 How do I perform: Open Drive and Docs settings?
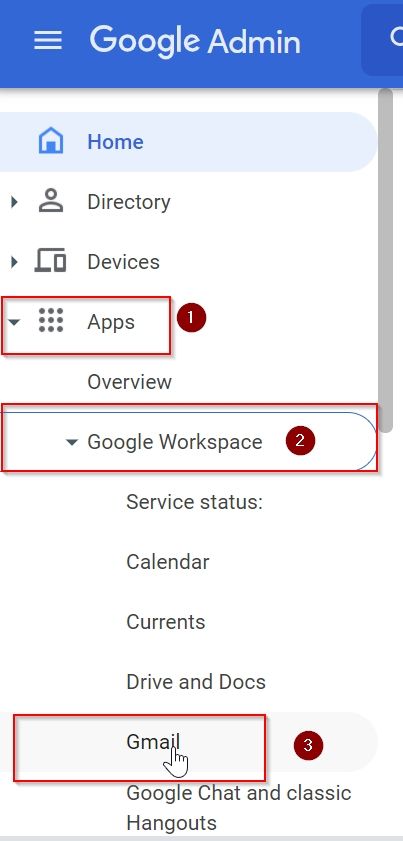pyautogui.click(x=196, y=682)
